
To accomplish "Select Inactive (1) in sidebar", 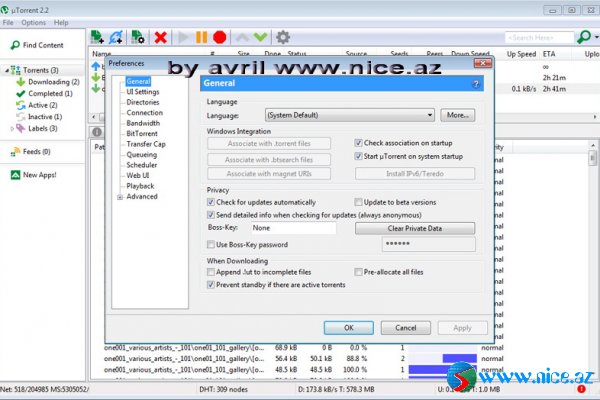I will tap(39, 116).
